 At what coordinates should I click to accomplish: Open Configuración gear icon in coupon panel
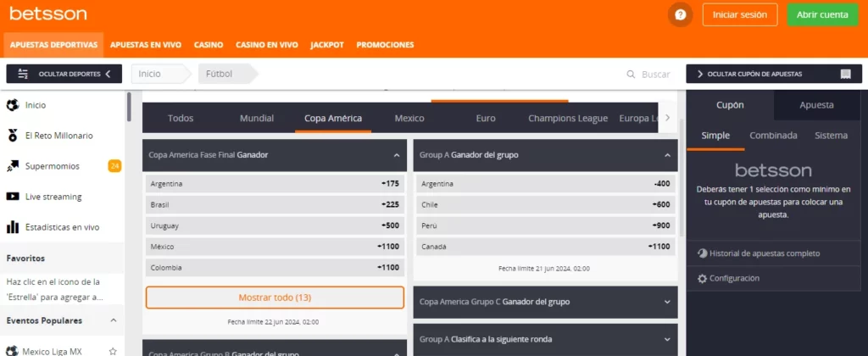[702, 278]
